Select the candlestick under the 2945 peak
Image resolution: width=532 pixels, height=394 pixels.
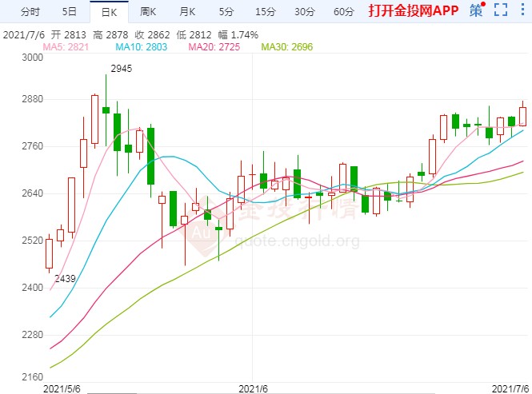[106, 110]
